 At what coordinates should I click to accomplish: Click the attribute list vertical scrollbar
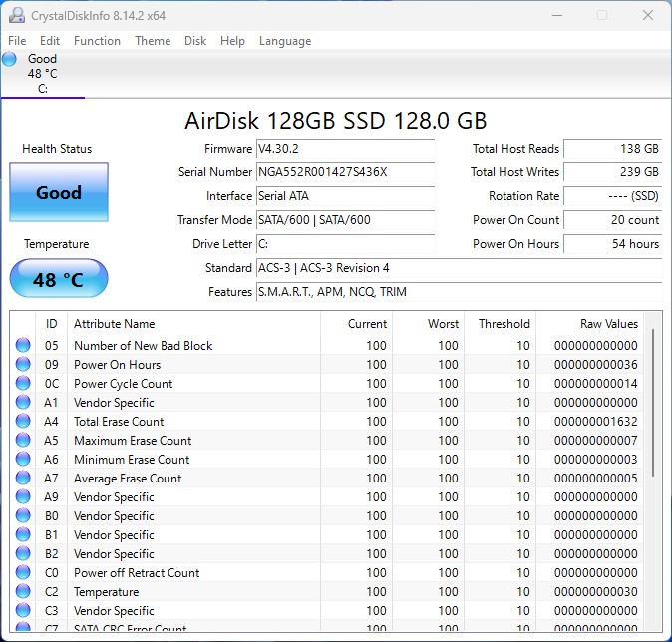point(653,402)
